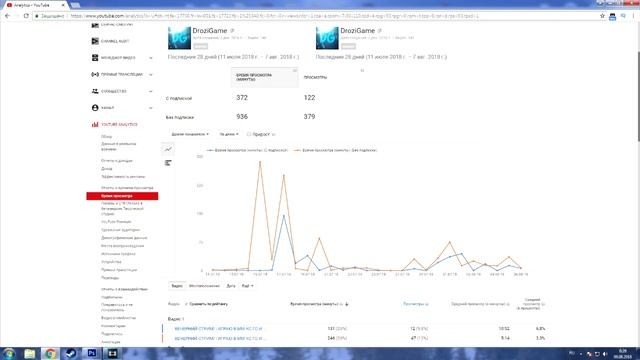Select the Video tab below the chart

(x=177, y=286)
